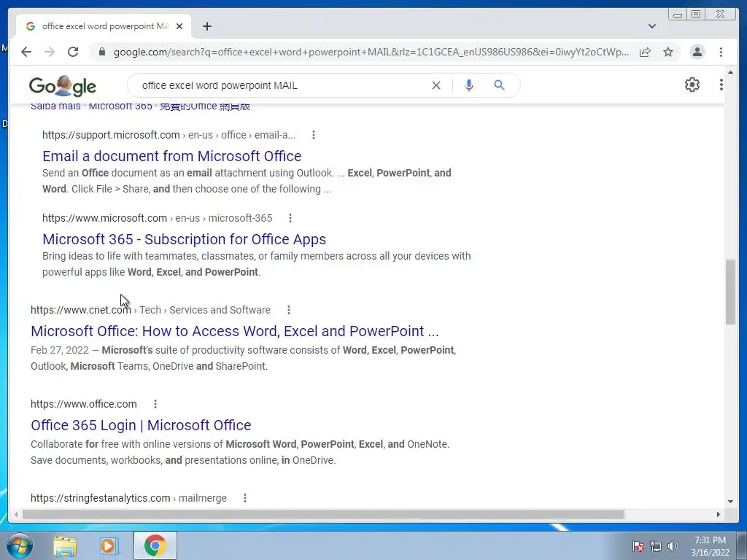The image size is (747, 560).
Task: Reload the current page
Action: (x=73, y=52)
